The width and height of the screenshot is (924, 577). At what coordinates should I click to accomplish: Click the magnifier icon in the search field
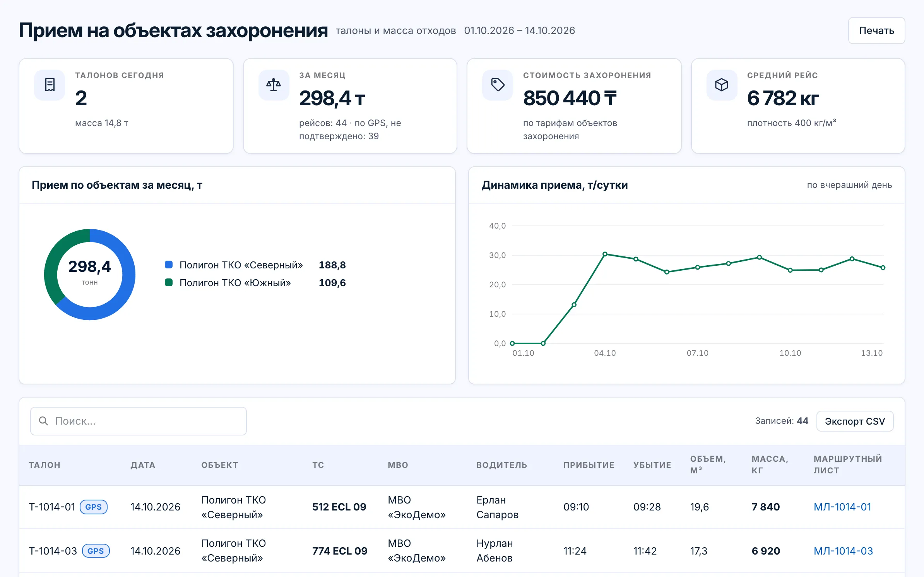(x=44, y=421)
